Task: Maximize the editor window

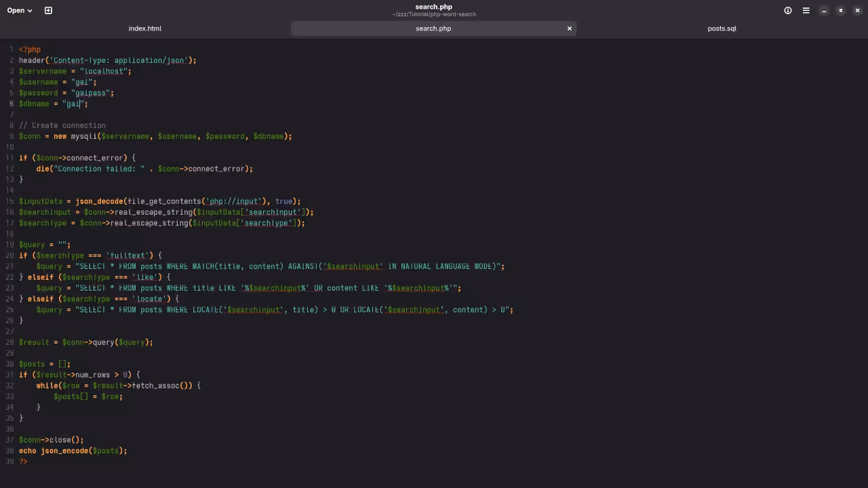Action: (x=840, y=10)
